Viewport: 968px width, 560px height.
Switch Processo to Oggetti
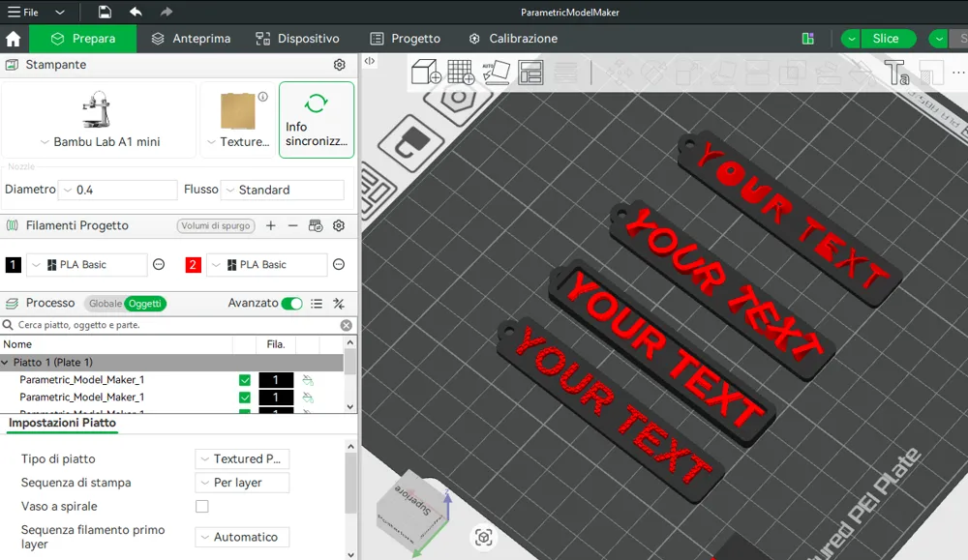tap(145, 304)
